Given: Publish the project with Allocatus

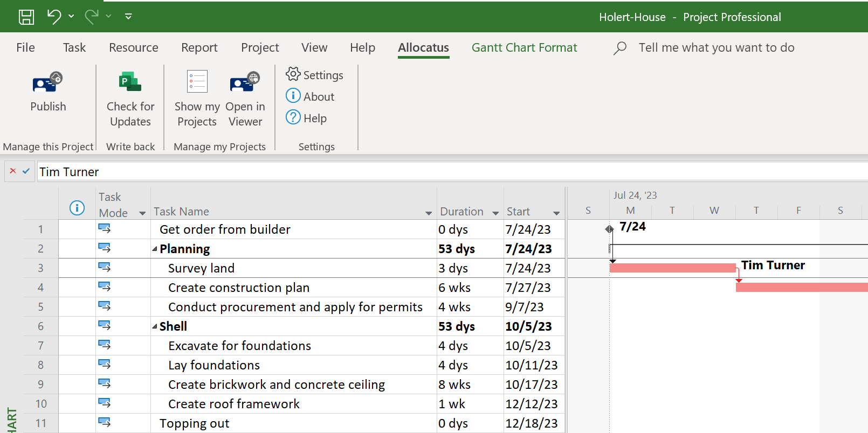Looking at the screenshot, I should click(x=48, y=92).
